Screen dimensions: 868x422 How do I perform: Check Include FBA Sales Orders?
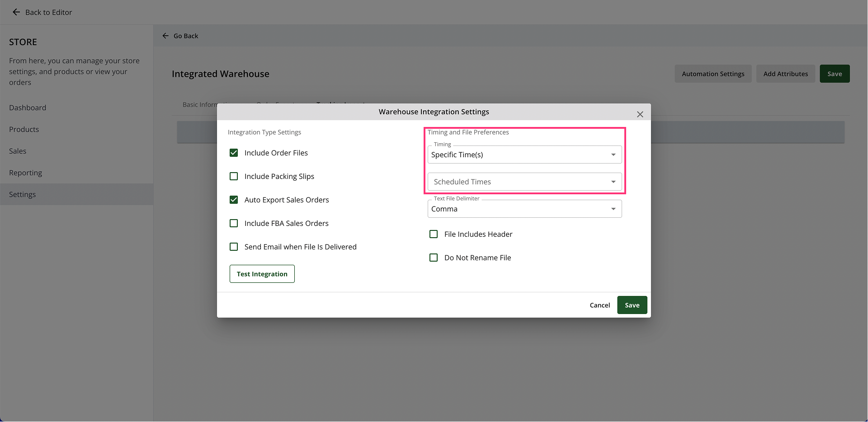pos(234,223)
